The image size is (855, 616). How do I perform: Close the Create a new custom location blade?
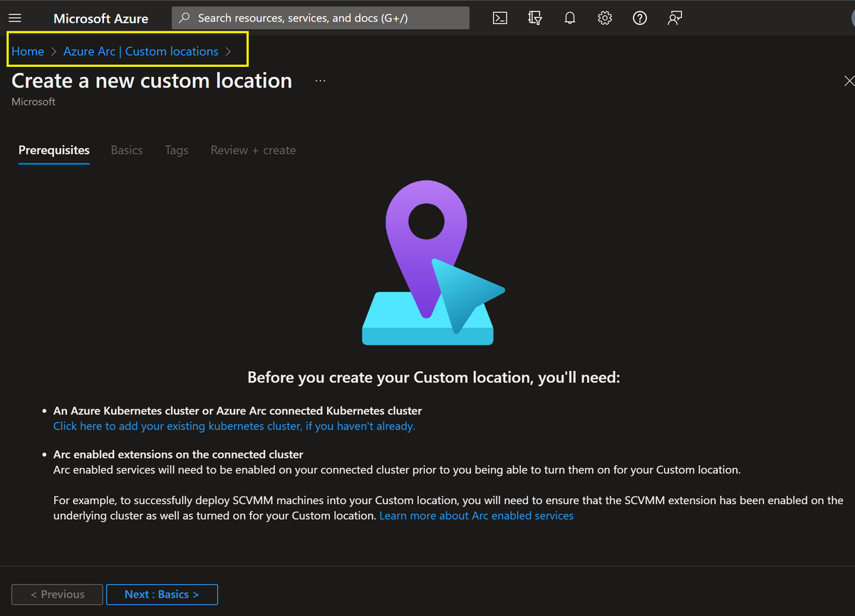(849, 80)
